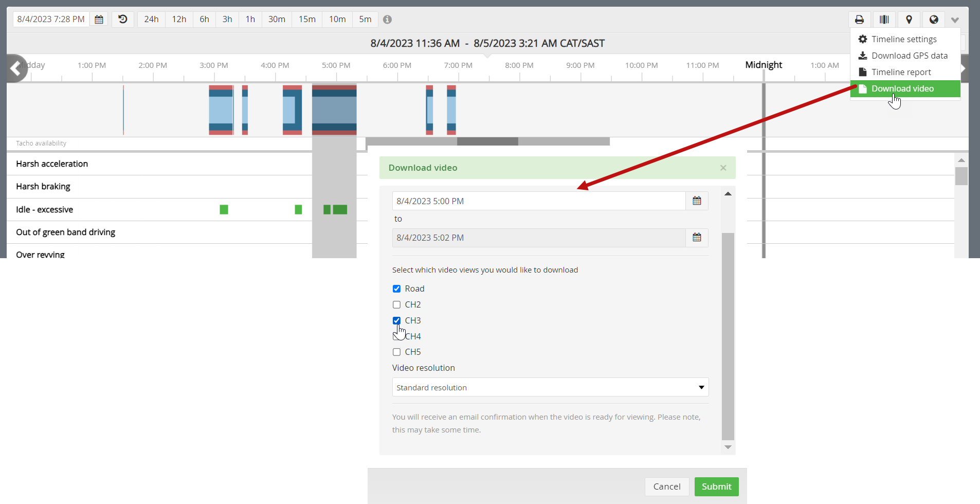Click the info circle icon

[387, 20]
